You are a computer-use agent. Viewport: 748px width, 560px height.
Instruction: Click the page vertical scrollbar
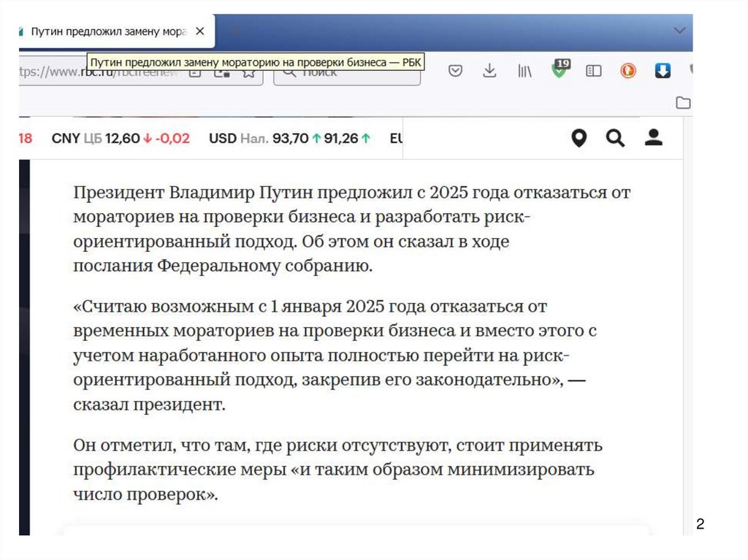tap(687, 324)
